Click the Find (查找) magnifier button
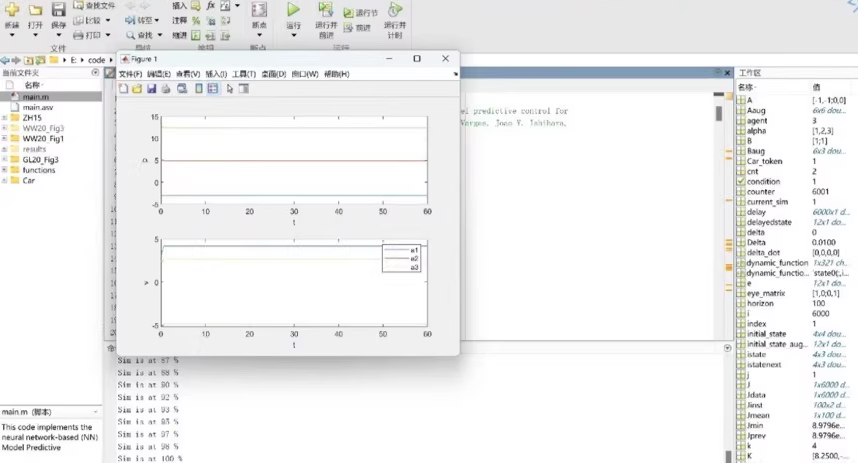Viewport: 858px width, 463px height. point(139,35)
